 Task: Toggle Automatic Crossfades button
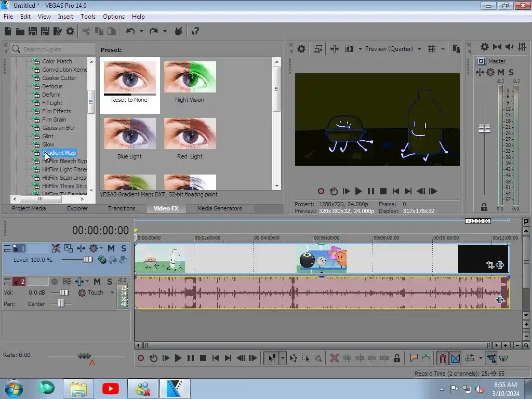(456, 358)
